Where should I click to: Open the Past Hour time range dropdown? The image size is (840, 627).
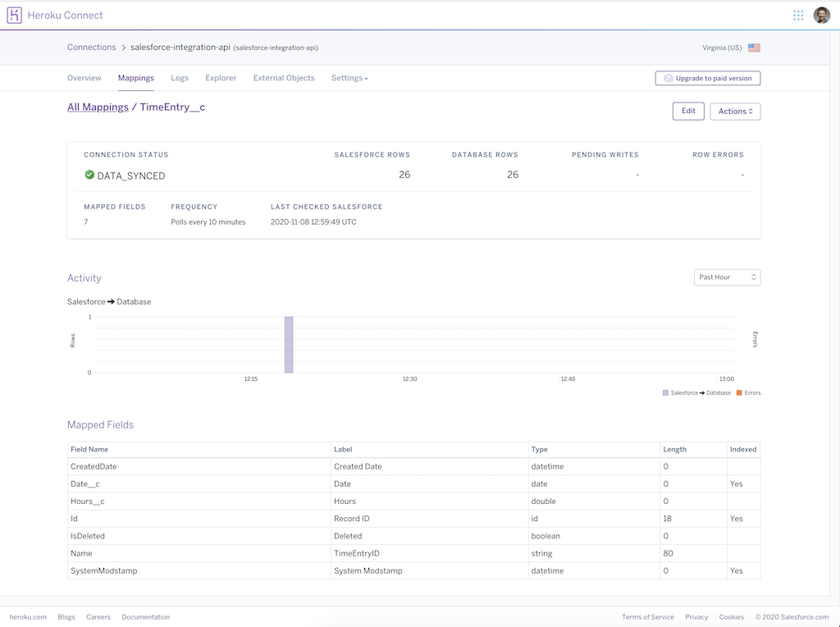tap(727, 277)
